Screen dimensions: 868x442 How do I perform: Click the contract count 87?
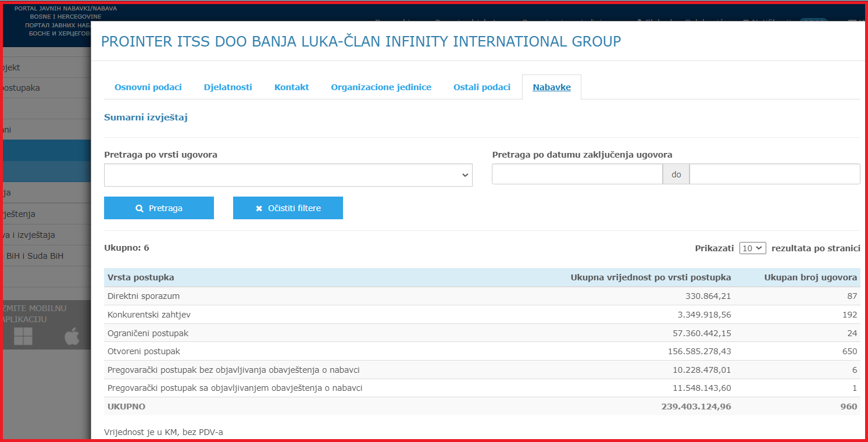coord(852,296)
